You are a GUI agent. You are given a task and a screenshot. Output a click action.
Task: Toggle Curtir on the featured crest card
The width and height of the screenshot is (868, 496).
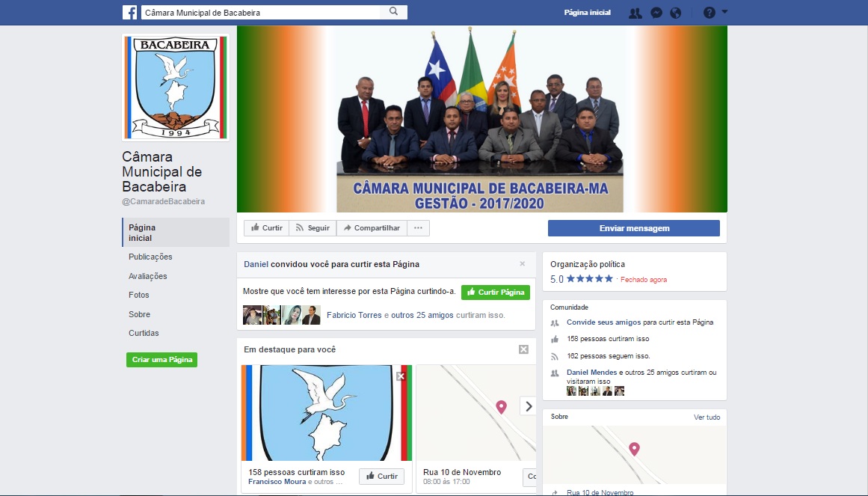pyautogui.click(x=382, y=476)
